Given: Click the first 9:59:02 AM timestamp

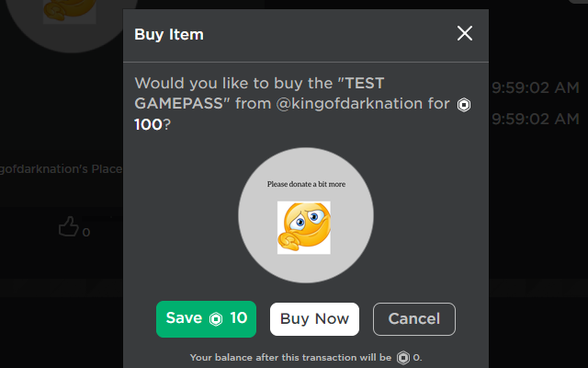Looking at the screenshot, I should click(x=534, y=88).
